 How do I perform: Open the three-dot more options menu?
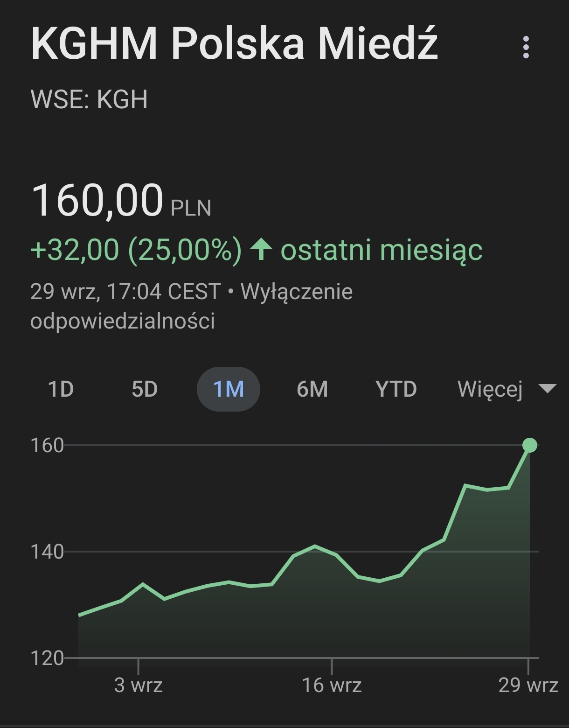[526, 47]
